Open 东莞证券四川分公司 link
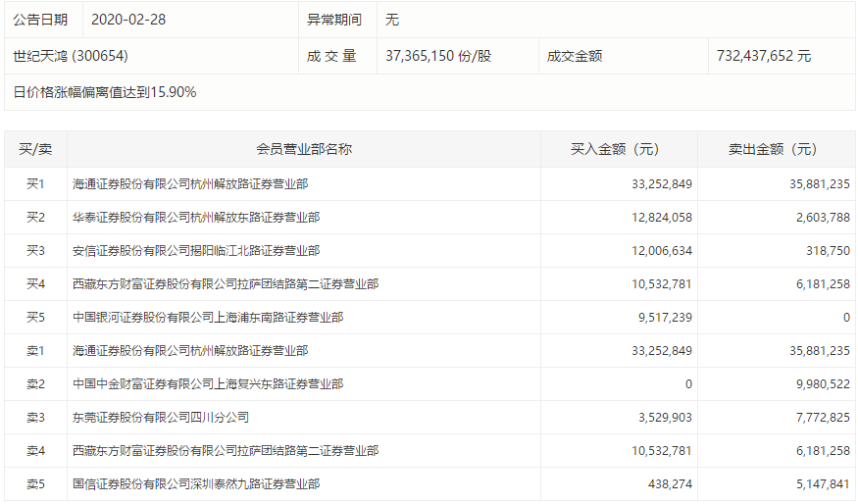Viewport: 858px width, 504px height. tap(161, 418)
